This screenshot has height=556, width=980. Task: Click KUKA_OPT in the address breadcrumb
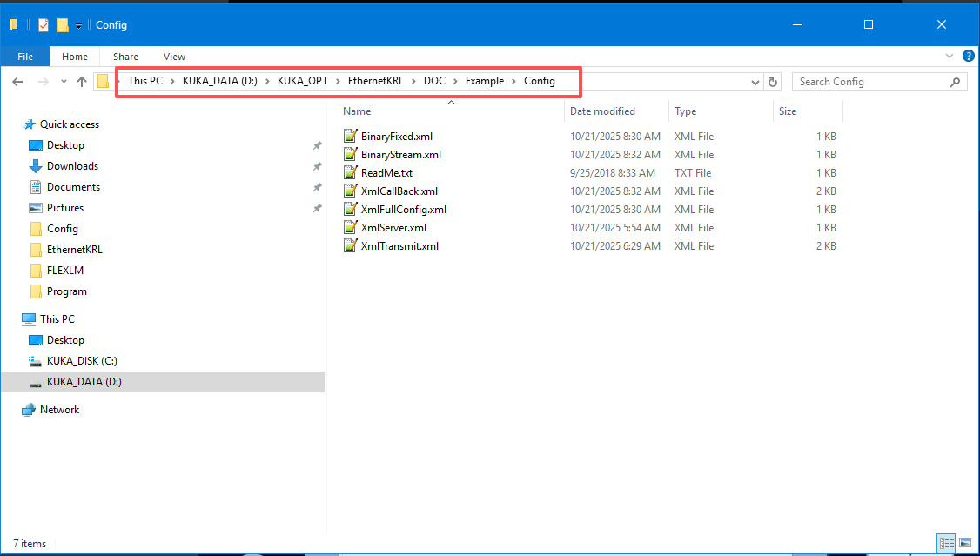[303, 81]
